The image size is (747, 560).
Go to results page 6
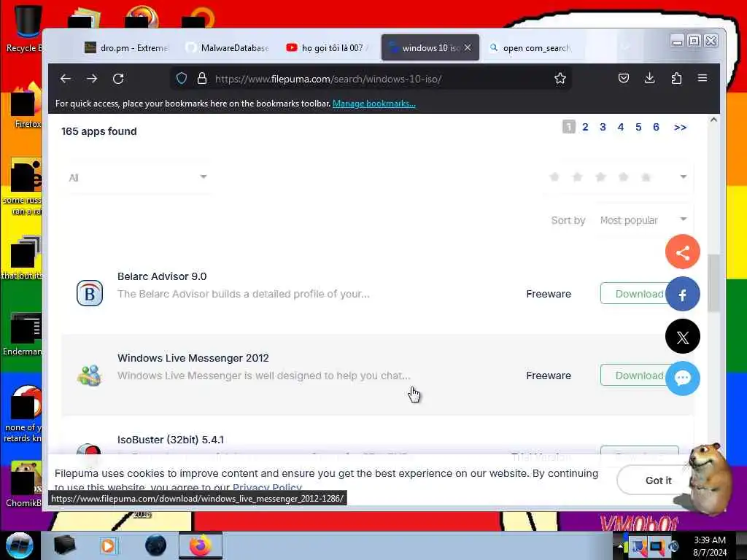click(x=656, y=127)
